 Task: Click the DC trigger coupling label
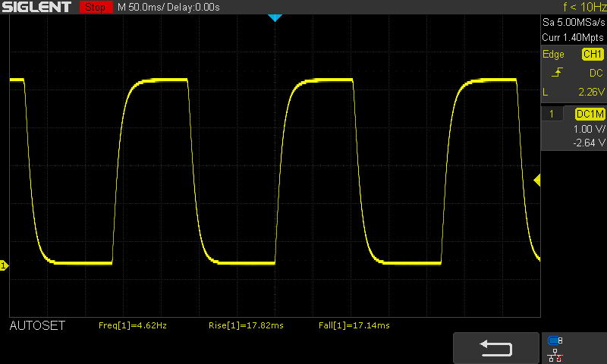[596, 73]
